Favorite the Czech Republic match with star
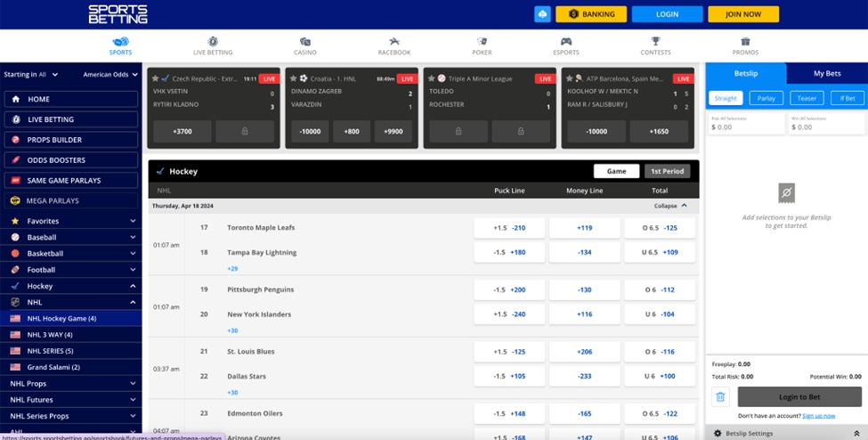This screenshot has width=868, height=440. click(x=156, y=78)
